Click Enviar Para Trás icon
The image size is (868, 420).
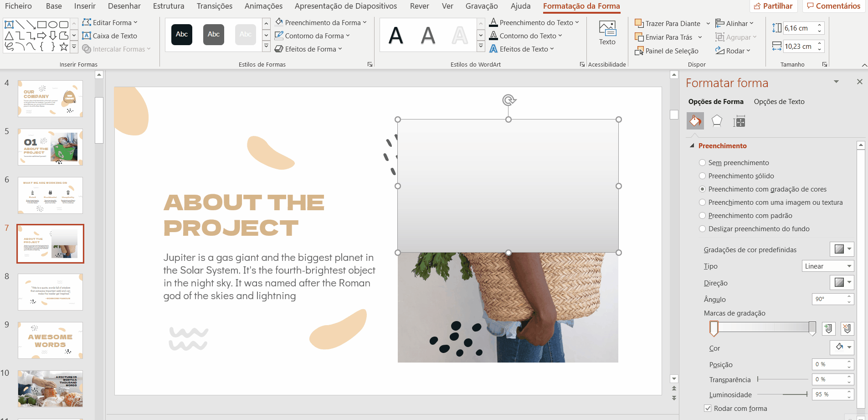tap(639, 37)
